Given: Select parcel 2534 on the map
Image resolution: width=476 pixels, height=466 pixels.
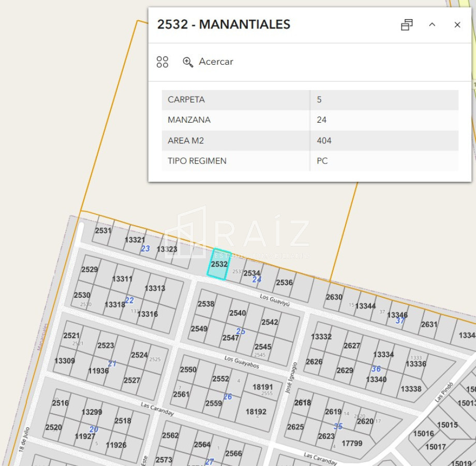Looking at the screenshot, I should click(x=251, y=273).
